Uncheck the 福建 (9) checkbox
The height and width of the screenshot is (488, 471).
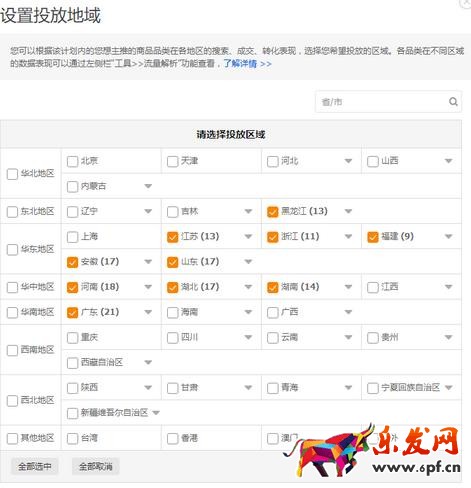click(373, 237)
